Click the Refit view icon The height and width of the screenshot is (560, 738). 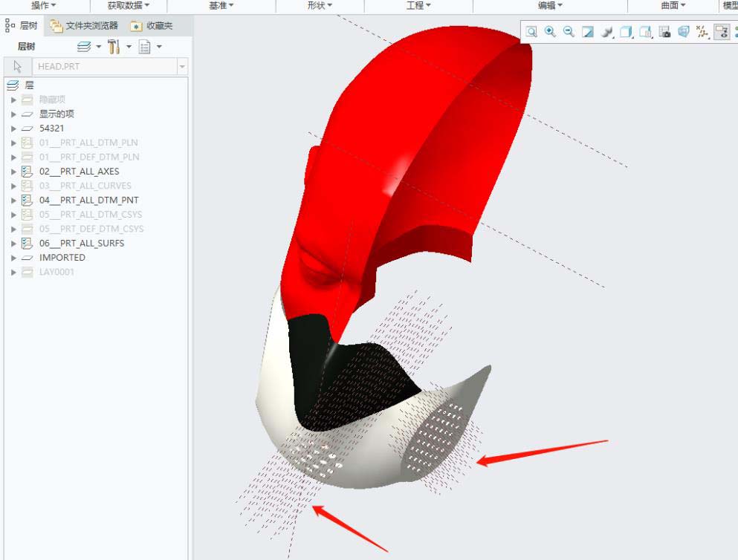531,31
